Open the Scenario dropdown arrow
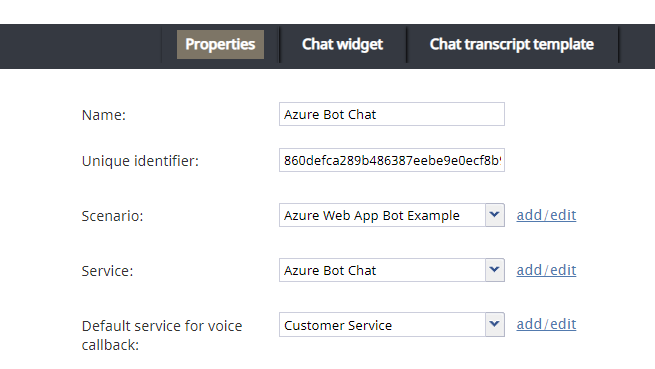 [495, 215]
